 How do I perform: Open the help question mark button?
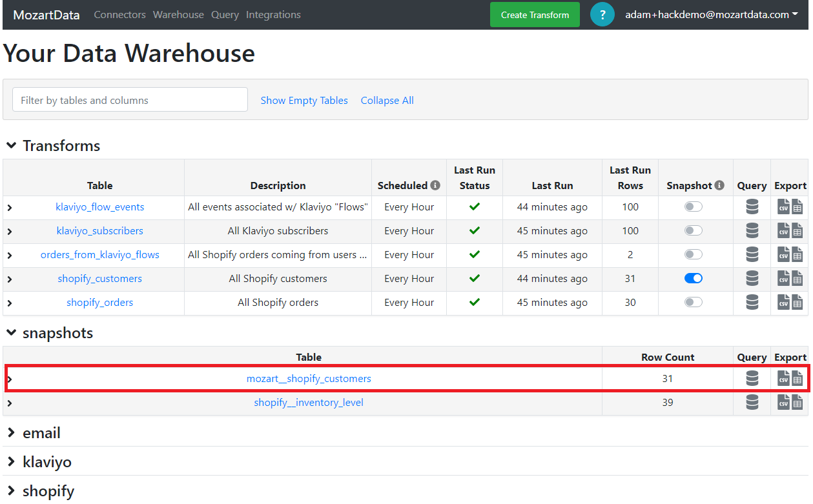(602, 14)
